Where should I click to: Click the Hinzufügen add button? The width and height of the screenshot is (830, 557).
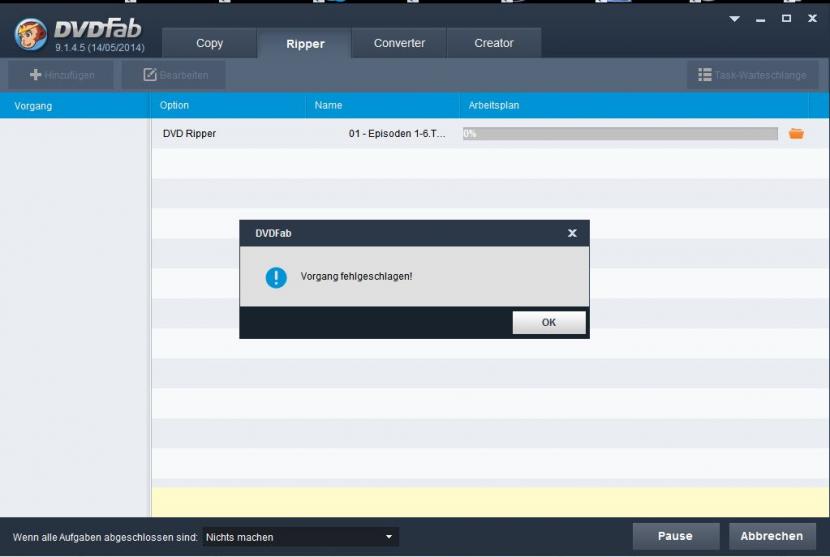tap(61, 75)
